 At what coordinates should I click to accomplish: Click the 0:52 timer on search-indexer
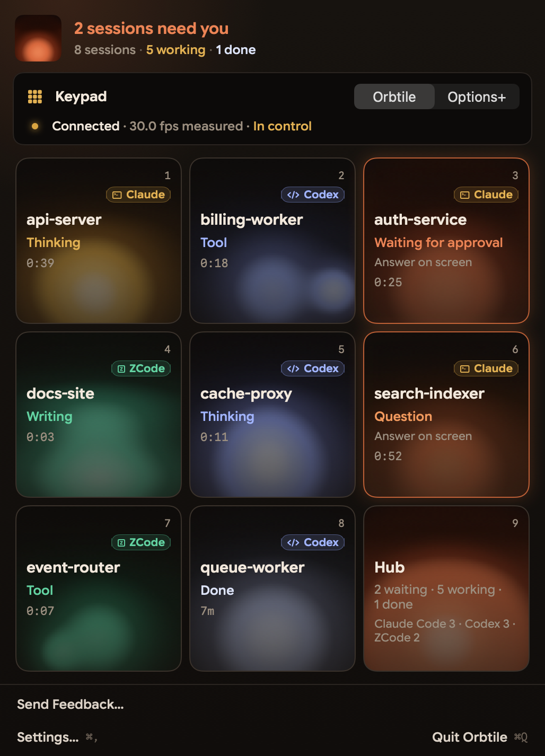pyautogui.click(x=388, y=456)
